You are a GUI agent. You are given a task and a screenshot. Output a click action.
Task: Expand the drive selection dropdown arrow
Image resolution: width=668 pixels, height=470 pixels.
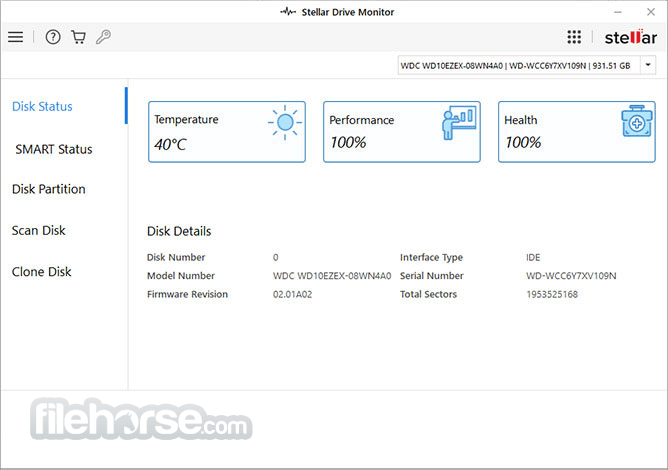(648, 65)
